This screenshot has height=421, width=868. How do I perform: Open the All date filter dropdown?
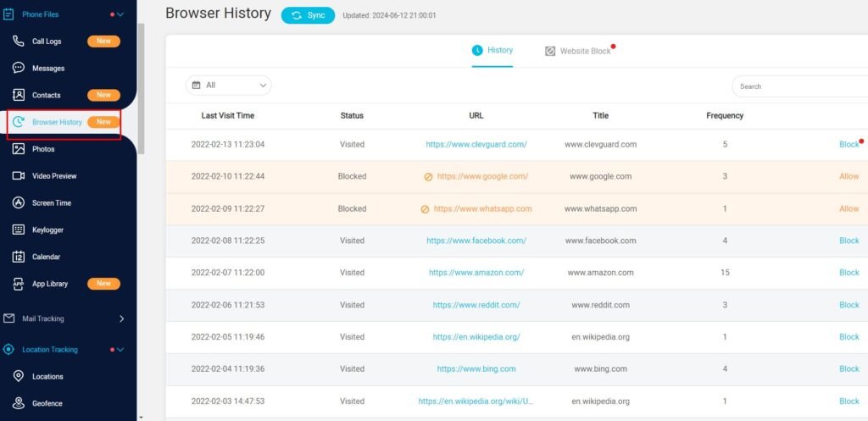(229, 86)
